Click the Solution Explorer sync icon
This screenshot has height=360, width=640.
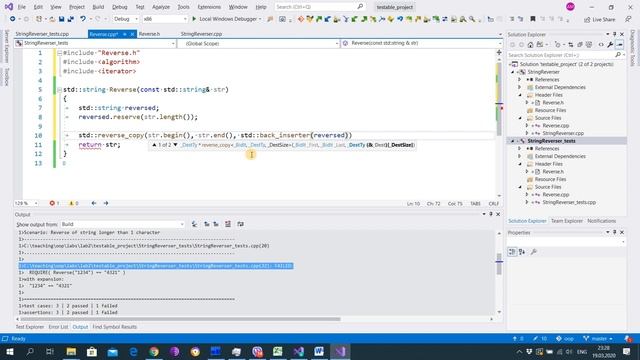[x=571, y=44]
